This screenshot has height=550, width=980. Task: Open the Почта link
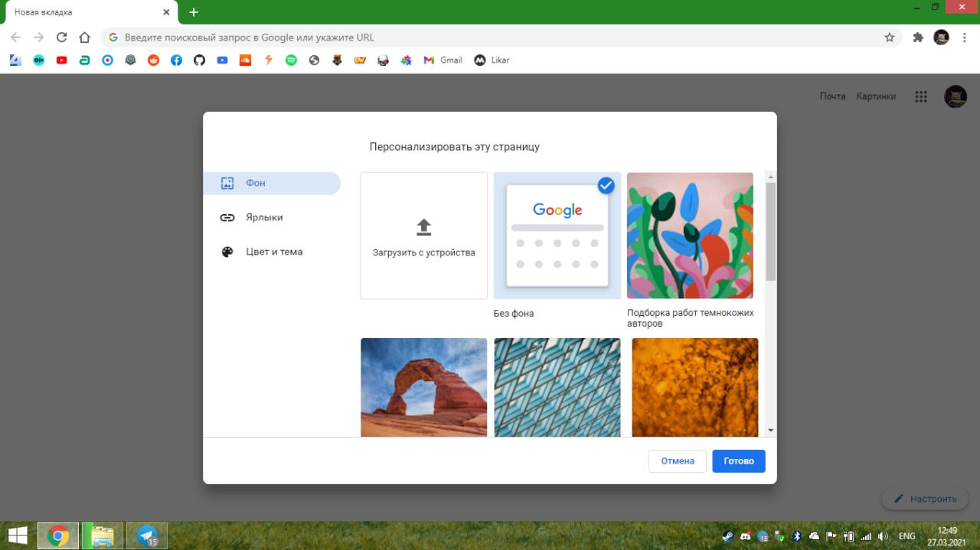pyautogui.click(x=832, y=96)
